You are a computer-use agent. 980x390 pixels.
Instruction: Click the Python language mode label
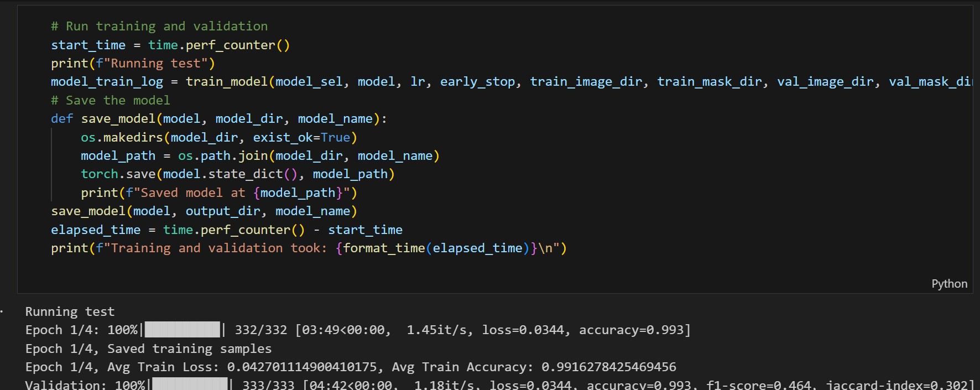pos(949,284)
